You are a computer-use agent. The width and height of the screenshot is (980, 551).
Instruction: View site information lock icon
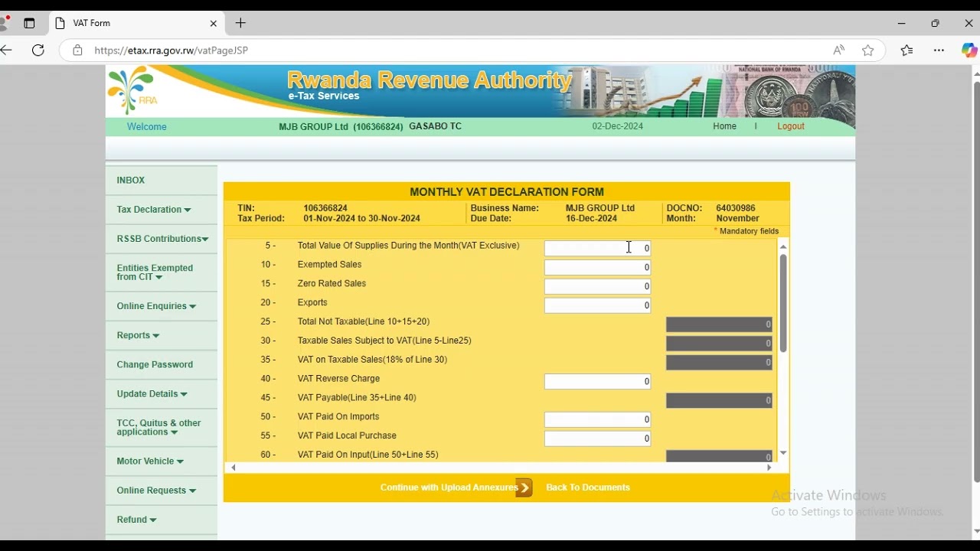click(x=77, y=51)
